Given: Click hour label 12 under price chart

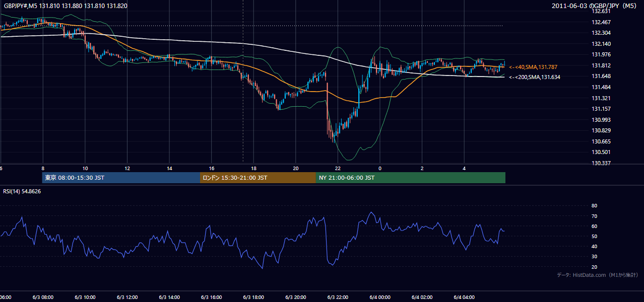Looking at the screenshot, I should pos(127,169).
